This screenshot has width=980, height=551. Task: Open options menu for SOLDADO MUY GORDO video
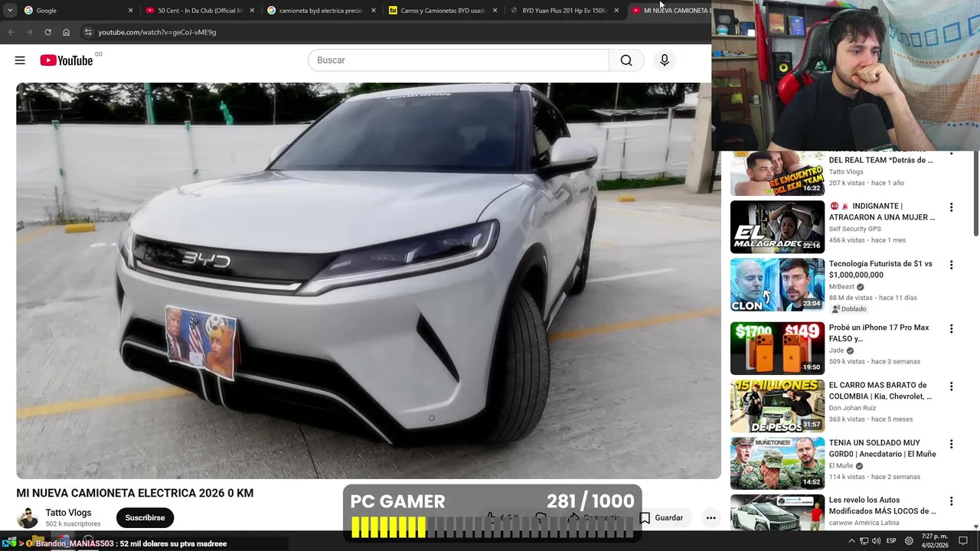(x=951, y=444)
